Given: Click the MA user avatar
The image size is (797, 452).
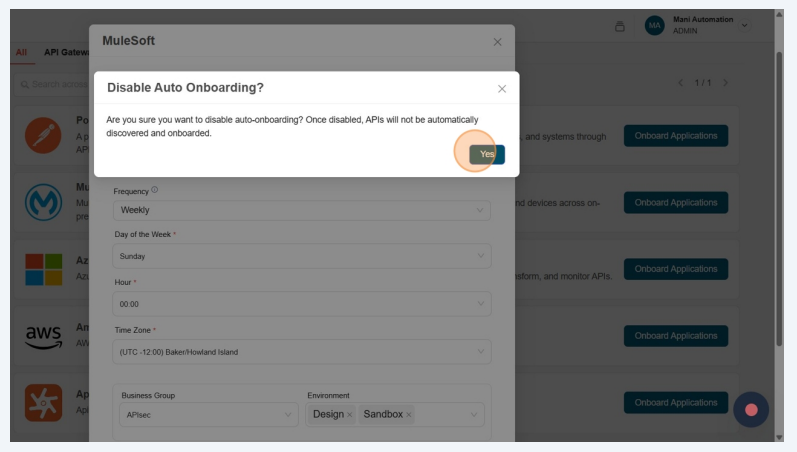Looking at the screenshot, I should pyautogui.click(x=655, y=26).
